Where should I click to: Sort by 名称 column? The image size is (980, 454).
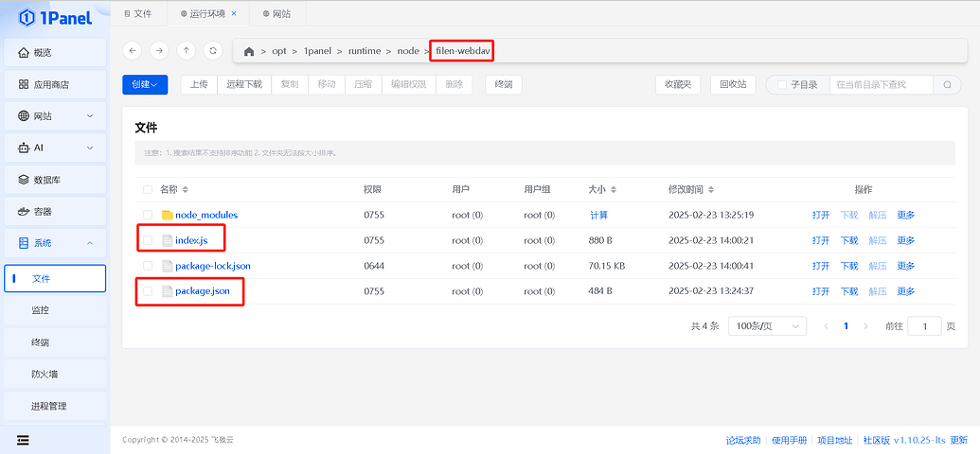point(185,189)
